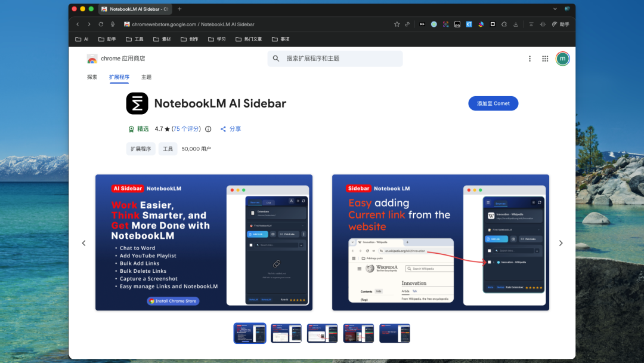Open the AI bookmarks folder
This screenshot has width=644, height=363.
82,39
